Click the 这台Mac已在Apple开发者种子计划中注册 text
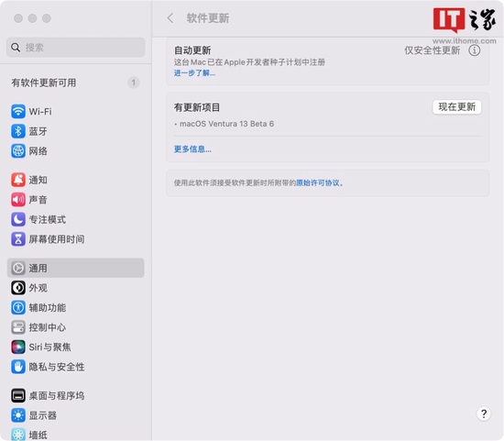This screenshot has width=504, height=441. pyautogui.click(x=249, y=62)
